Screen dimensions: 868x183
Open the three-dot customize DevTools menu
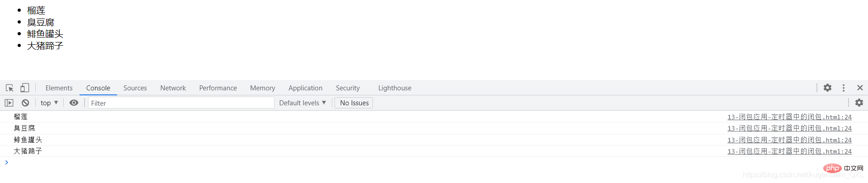(x=844, y=88)
